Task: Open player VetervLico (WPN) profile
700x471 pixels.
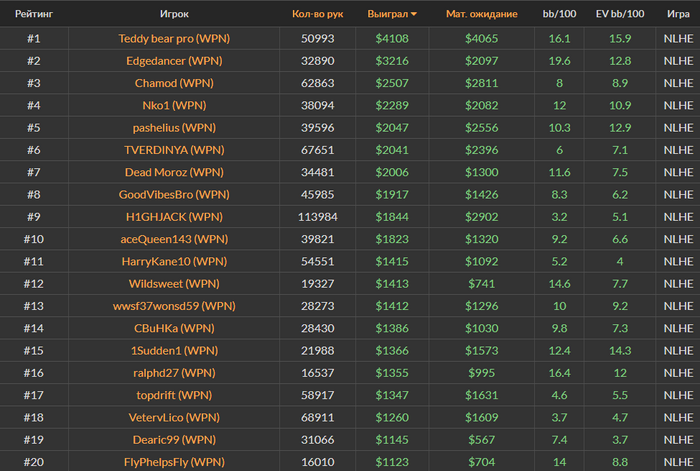Action: (174, 418)
